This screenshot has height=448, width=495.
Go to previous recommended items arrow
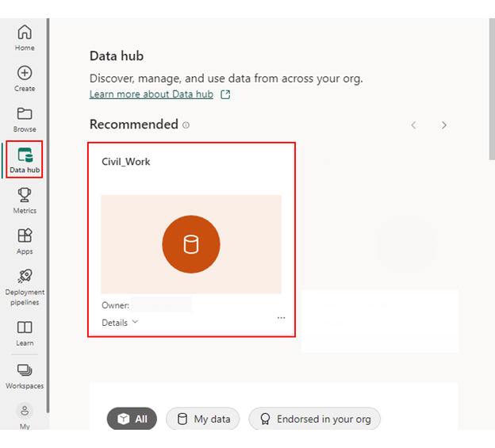(413, 125)
